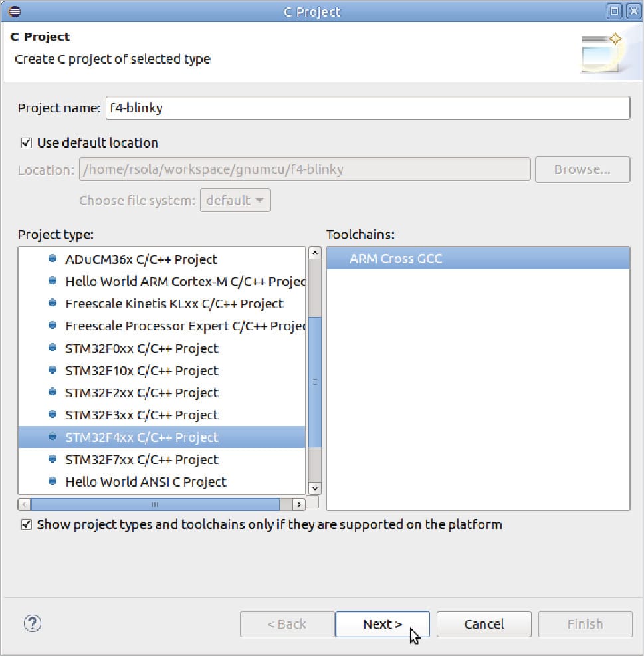The image size is (644, 656).
Task: Open help via question mark icon
Action: pyautogui.click(x=32, y=623)
